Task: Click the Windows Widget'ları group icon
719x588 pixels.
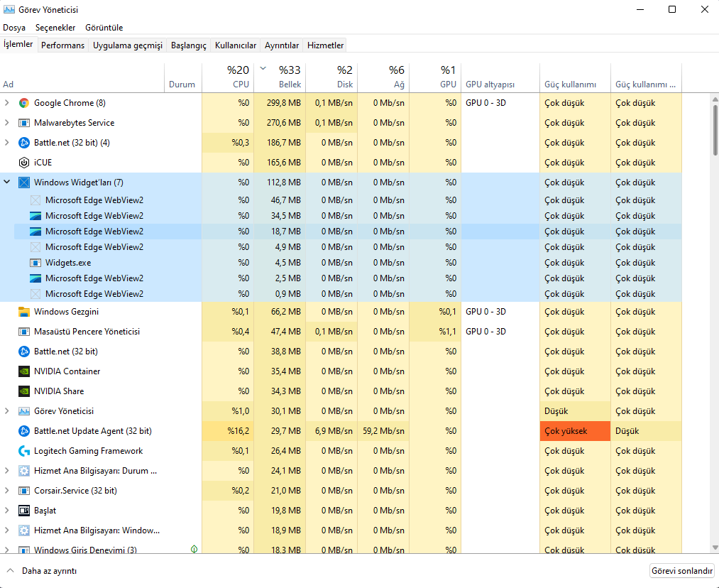Action: pyautogui.click(x=24, y=183)
